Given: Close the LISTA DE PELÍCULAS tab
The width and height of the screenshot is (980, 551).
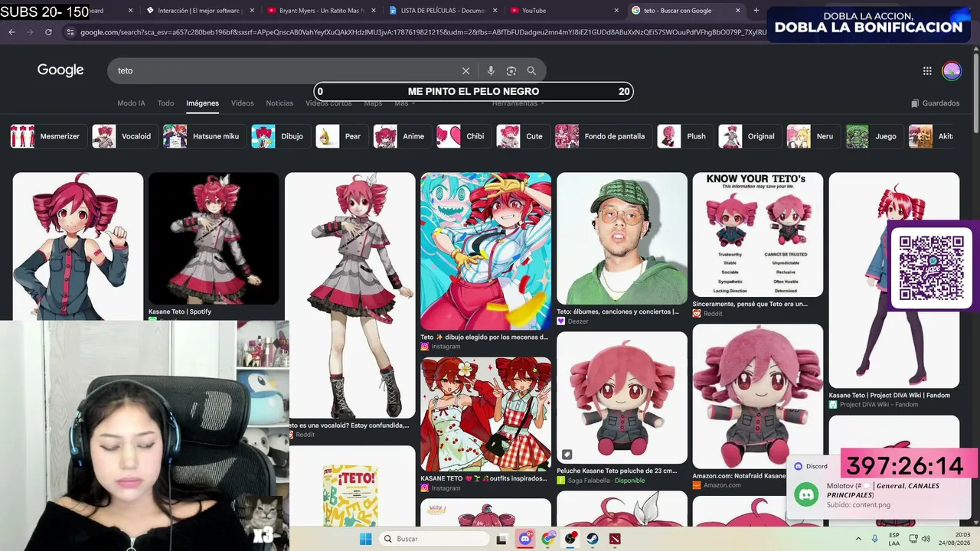Looking at the screenshot, I should point(495,11).
